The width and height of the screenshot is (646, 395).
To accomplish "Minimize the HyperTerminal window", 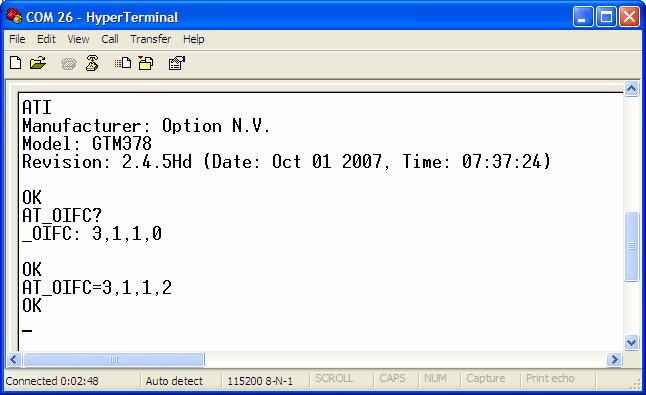I will click(582, 17).
